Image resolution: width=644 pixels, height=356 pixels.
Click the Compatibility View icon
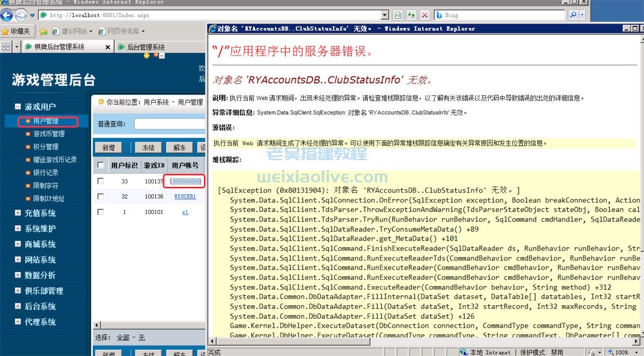point(397,15)
